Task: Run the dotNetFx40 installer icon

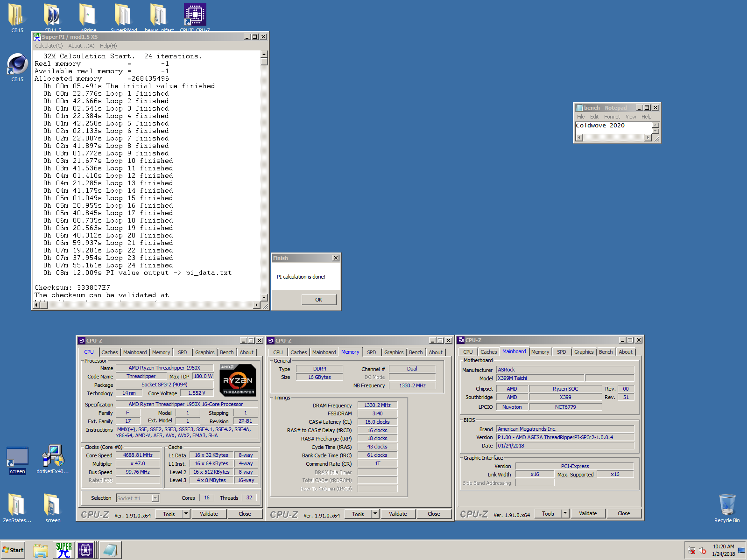Action: point(53,460)
